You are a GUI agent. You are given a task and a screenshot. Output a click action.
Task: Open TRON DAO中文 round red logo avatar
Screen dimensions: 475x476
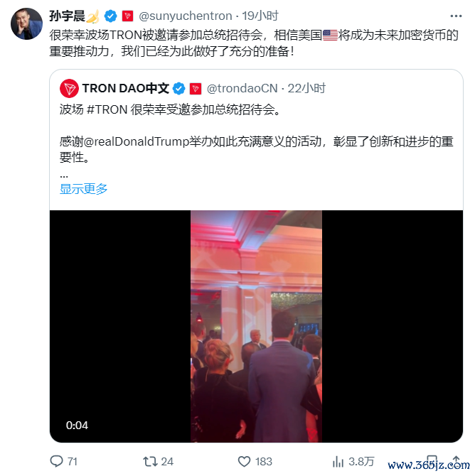(69, 88)
